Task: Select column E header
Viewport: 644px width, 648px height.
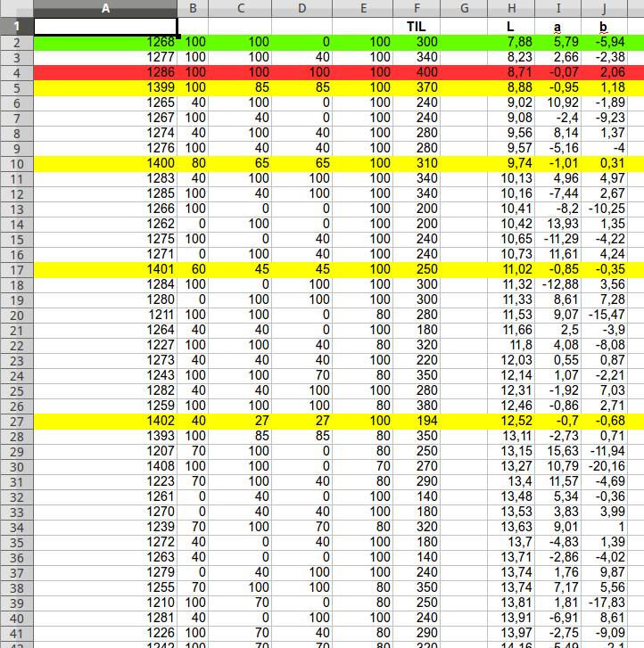Action: (363, 8)
